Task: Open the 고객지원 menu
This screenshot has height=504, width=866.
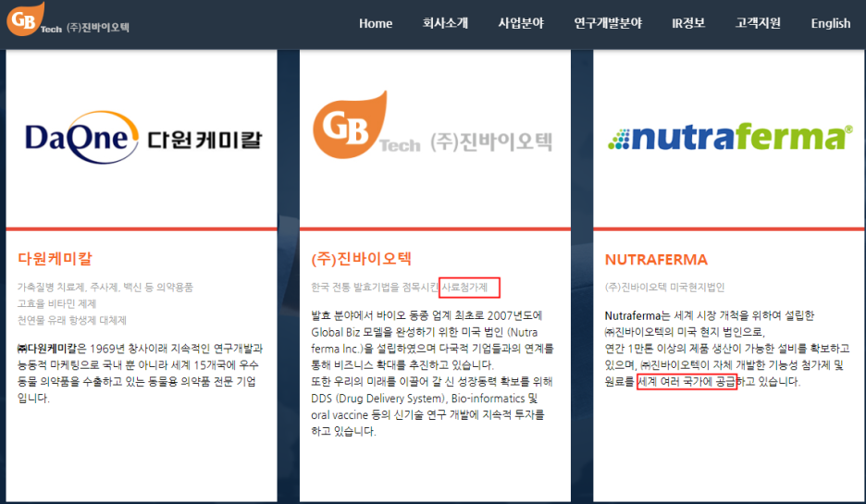Action: [758, 23]
